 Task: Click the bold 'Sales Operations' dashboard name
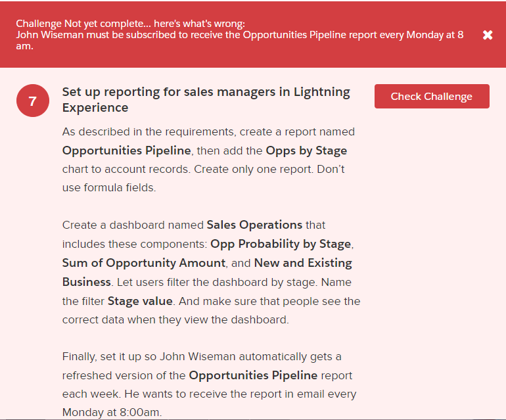pyautogui.click(x=254, y=225)
